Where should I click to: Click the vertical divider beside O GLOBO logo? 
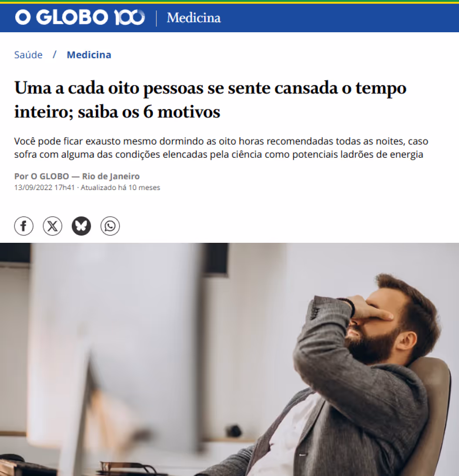[x=156, y=18]
